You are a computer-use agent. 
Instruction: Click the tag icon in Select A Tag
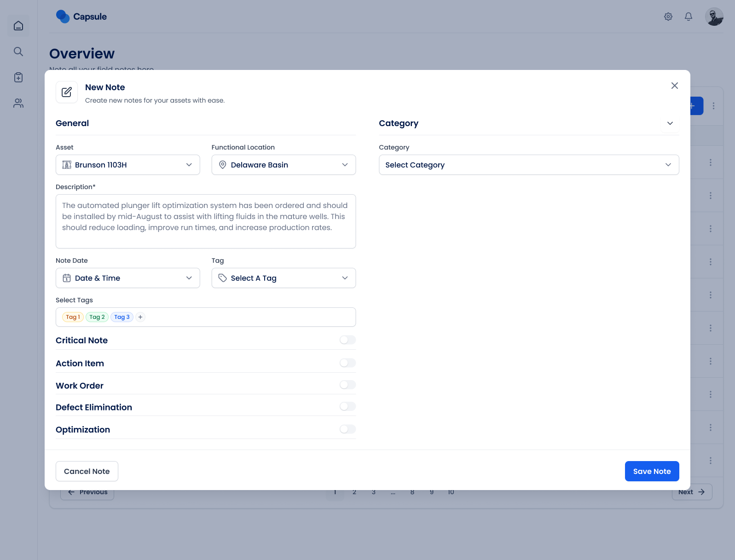point(223,278)
